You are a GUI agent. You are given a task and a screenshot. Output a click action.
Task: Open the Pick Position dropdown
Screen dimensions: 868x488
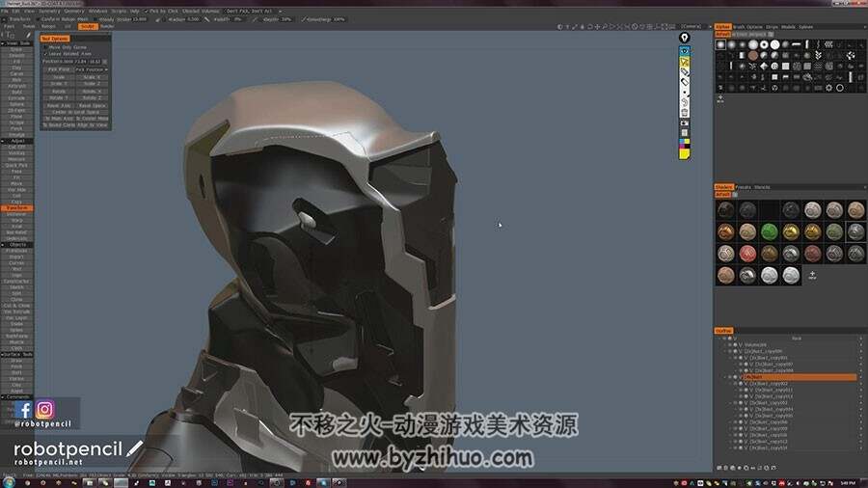tap(92, 69)
